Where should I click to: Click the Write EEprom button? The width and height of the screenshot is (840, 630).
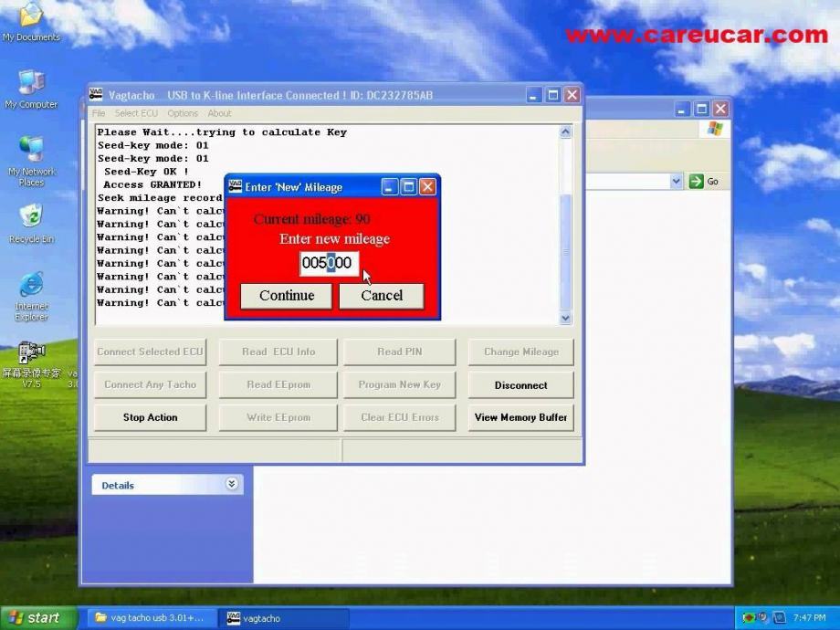[x=278, y=417]
